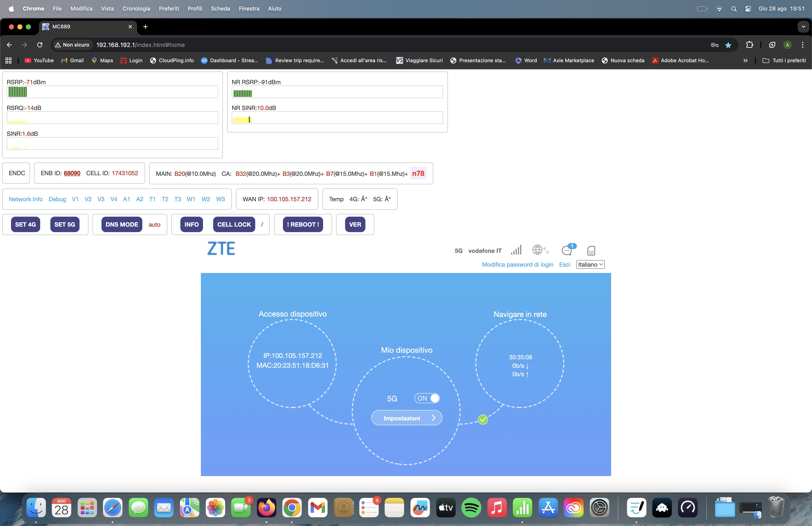812x526 pixels.
Task: Open the tab search dropdown arrow
Action: (803, 27)
